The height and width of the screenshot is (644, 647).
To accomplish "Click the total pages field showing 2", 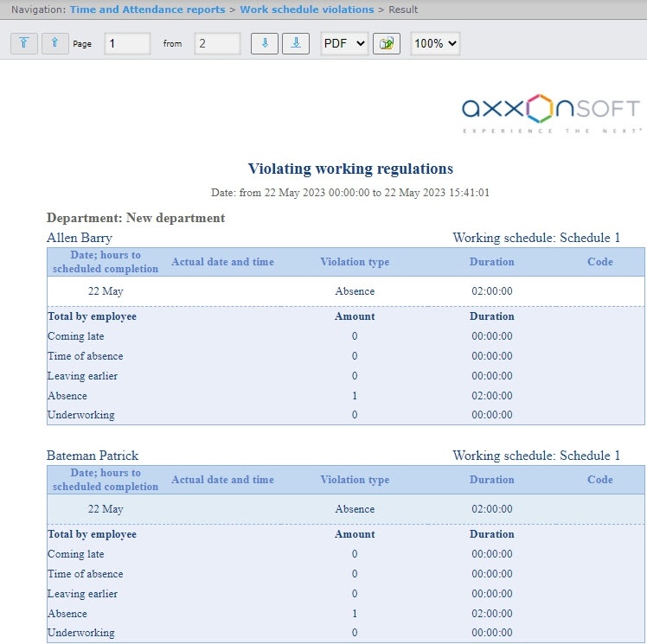I will point(217,44).
